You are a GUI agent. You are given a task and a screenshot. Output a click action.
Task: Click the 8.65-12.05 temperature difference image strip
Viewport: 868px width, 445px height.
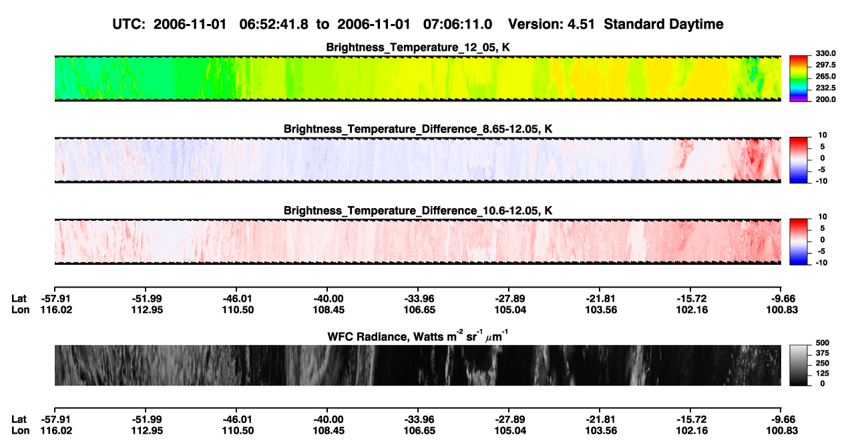pyautogui.click(x=418, y=160)
